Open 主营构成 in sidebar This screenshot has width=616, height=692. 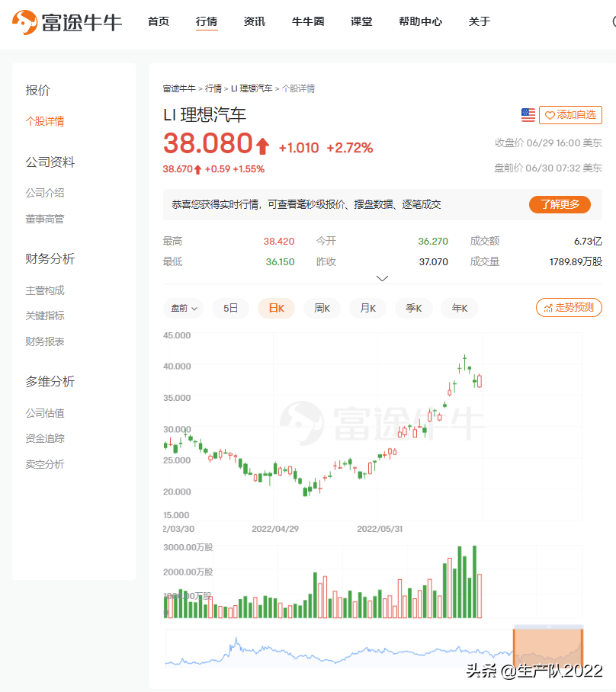45,290
